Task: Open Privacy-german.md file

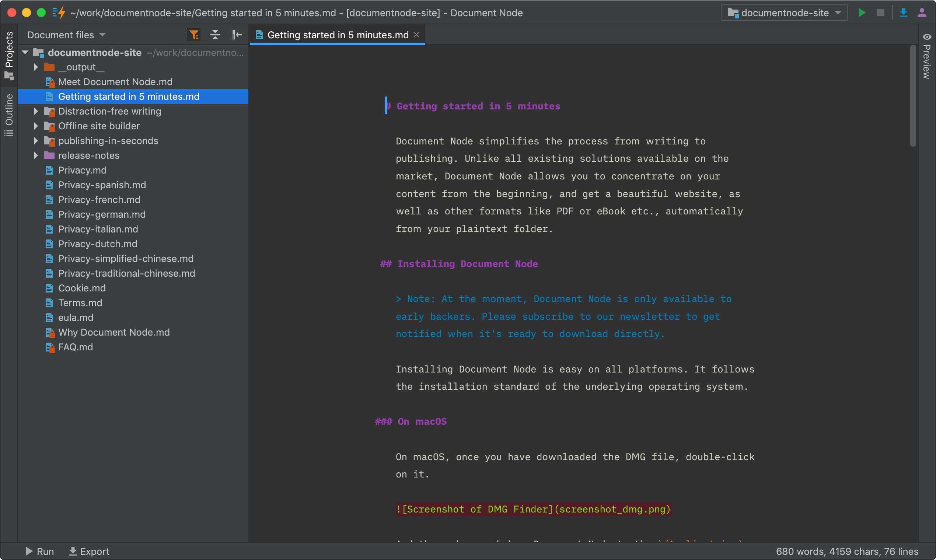Action: pos(133,214)
